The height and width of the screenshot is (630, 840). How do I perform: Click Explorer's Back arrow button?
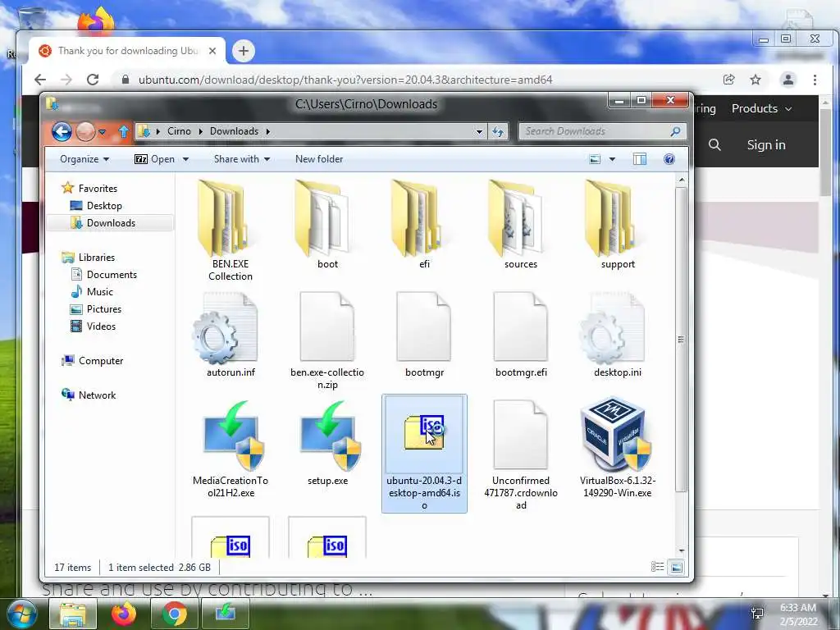[x=62, y=131]
